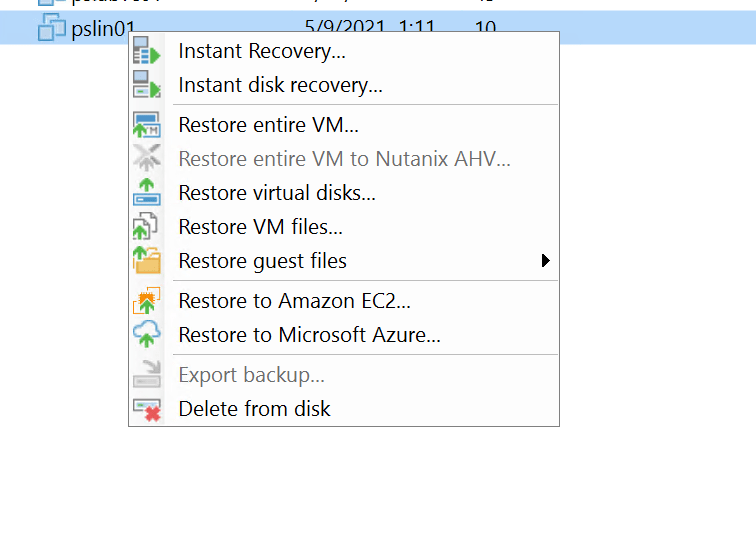The width and height of the screenshot is (756, 552).
Task: Expand the Restore guest files submenu arrow
Action: pos(545,260)
